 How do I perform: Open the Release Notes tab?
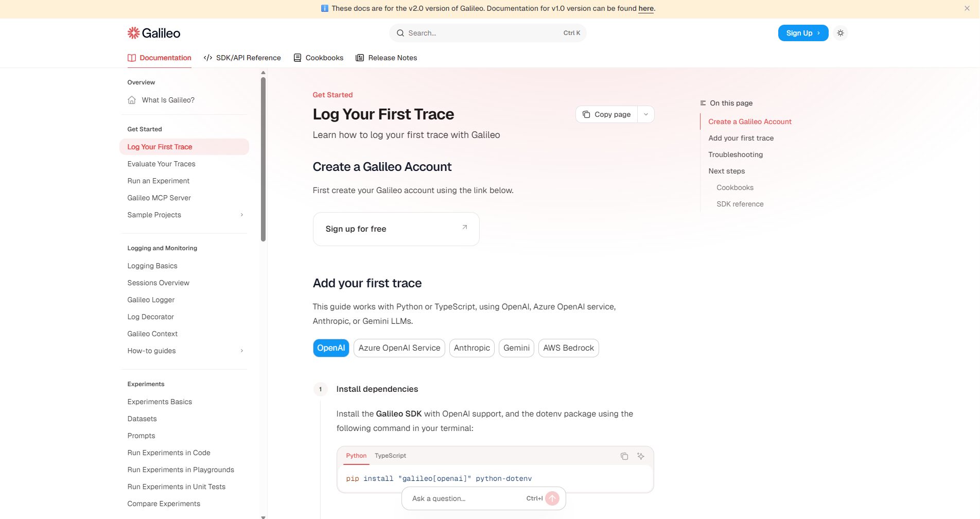[x=387, y=58]
